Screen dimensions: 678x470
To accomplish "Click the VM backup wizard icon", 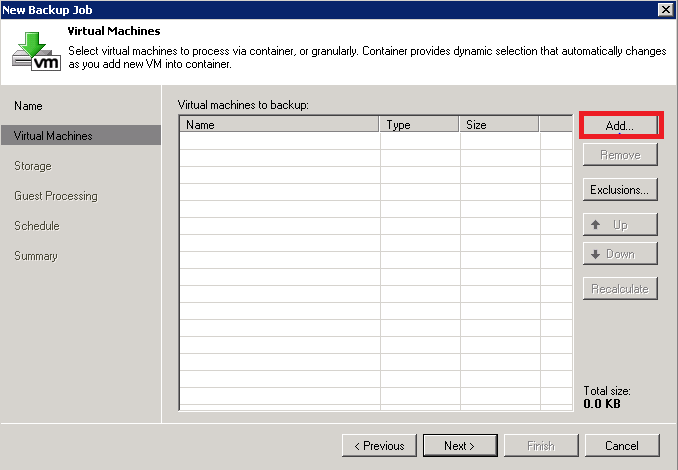I will 36,51.
